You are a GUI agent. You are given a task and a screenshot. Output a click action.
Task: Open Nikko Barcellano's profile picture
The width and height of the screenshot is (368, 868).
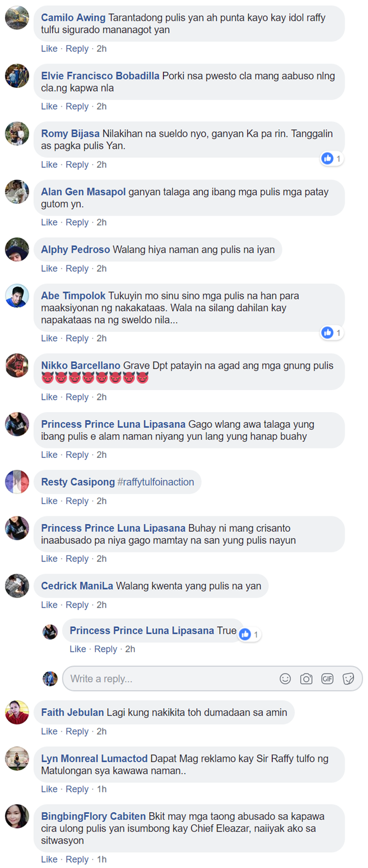pos(17,365)
